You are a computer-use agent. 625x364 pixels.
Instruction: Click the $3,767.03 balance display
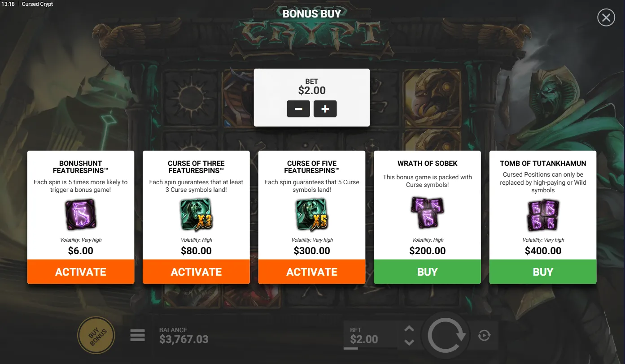184,339
